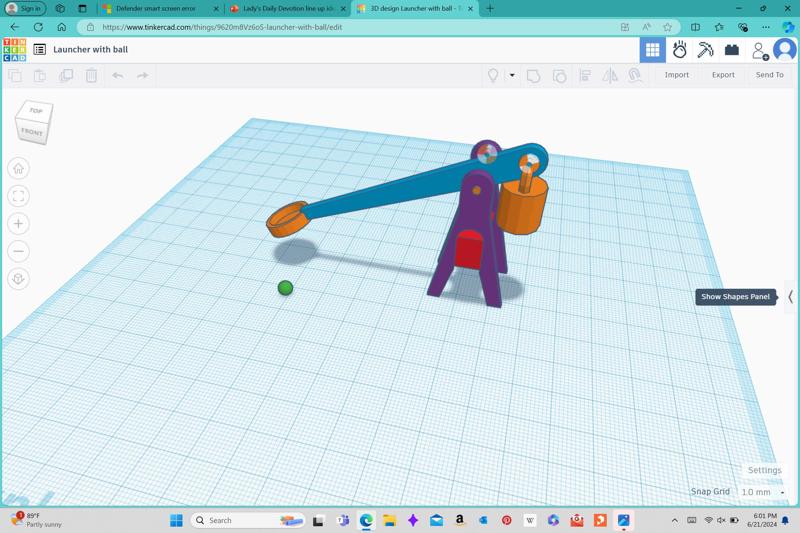This screenshot has width=800, height=533.
Task: Click the Duplicate and repeat icon
Action: pyautogui.click(x=66, y=75)
